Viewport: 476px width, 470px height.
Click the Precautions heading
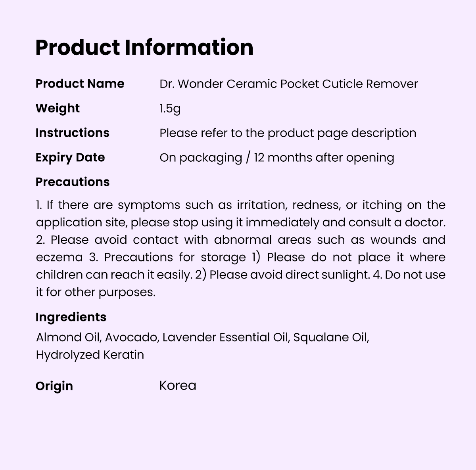click(x=73, y=182)
